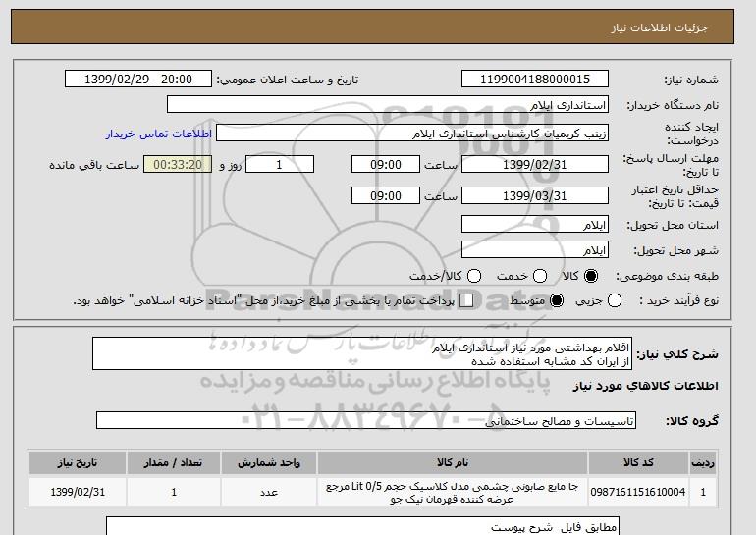Click the شرح کلی نیاز text area
This screenshot has width=756, height=535.
(362, 353)
